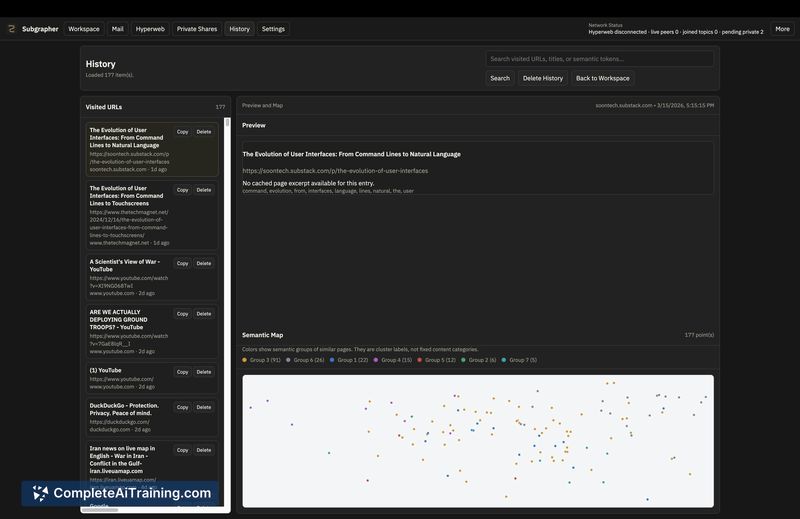Delete the Iran news live map entry
800x519 pixels.
pyautogui.click(x=204, y=450)
